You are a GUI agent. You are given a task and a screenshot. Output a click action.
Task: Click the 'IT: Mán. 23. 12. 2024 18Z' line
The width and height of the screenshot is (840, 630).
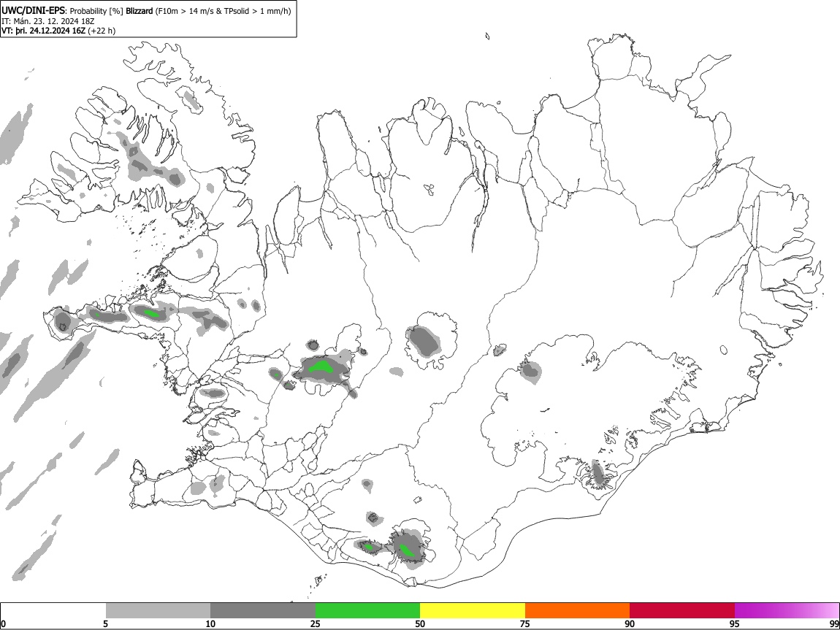pyautogui.click(x=47, y=21)
